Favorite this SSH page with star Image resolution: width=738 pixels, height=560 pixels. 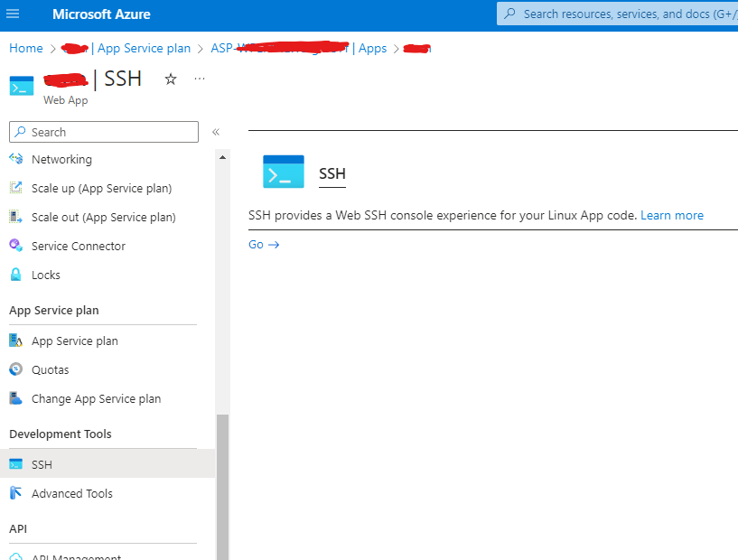(x=171, y=79)
